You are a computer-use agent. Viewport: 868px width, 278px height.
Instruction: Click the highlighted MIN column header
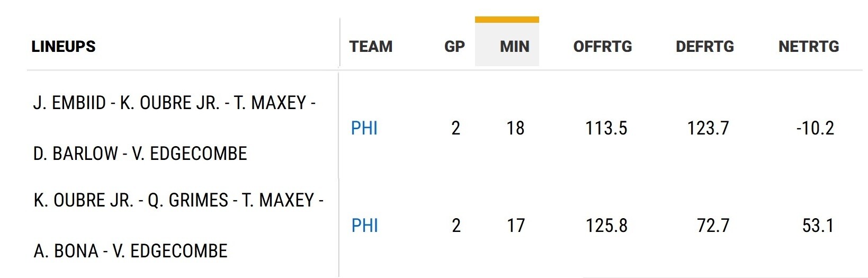[x=514, y=47]
